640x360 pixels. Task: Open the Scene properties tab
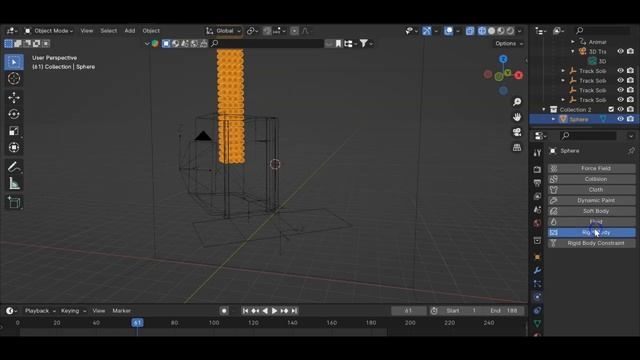[x=537, y=210]
